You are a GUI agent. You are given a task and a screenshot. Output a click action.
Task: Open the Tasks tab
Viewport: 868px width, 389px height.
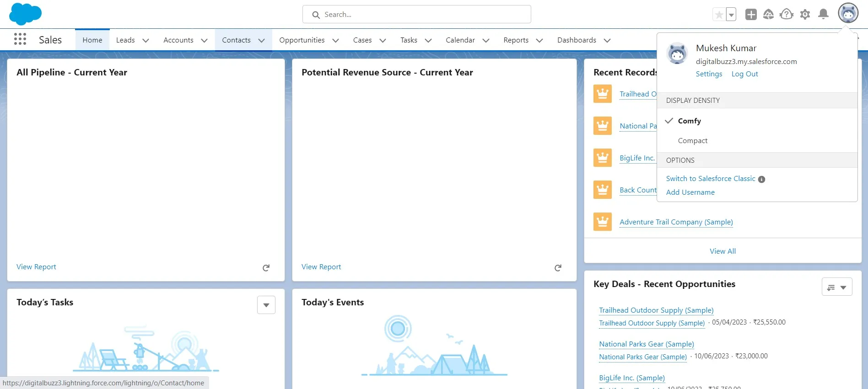(x=409, y=40)
